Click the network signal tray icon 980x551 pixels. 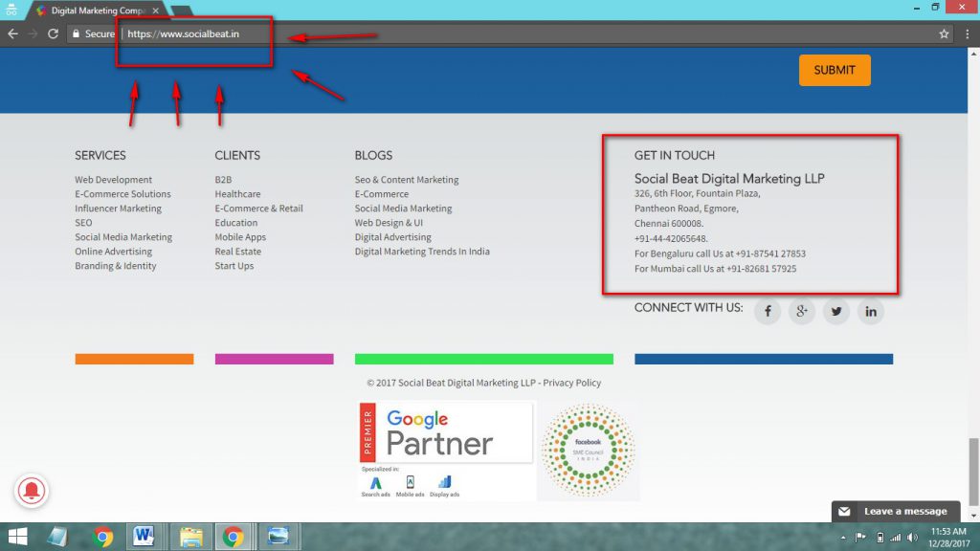click(x=896, y=538)
